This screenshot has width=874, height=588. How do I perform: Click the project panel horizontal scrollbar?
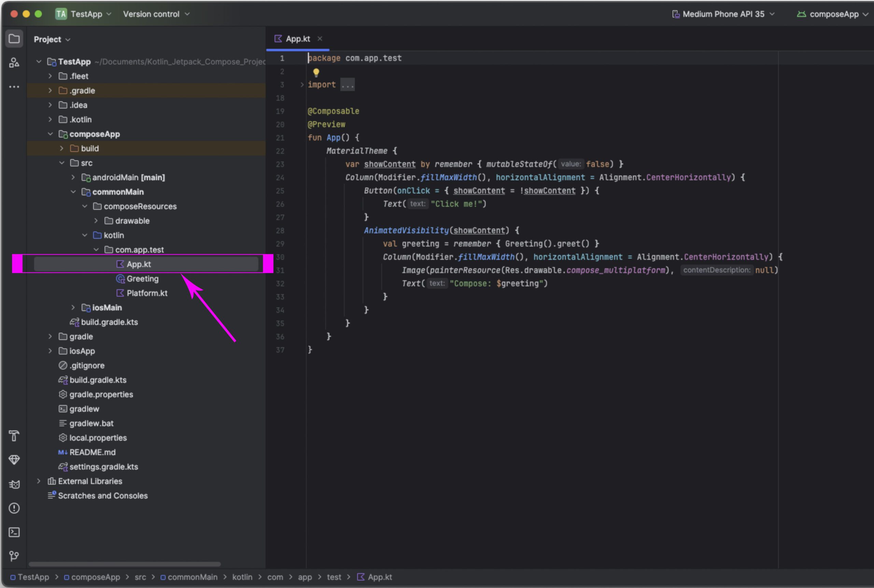click(125, 564)
